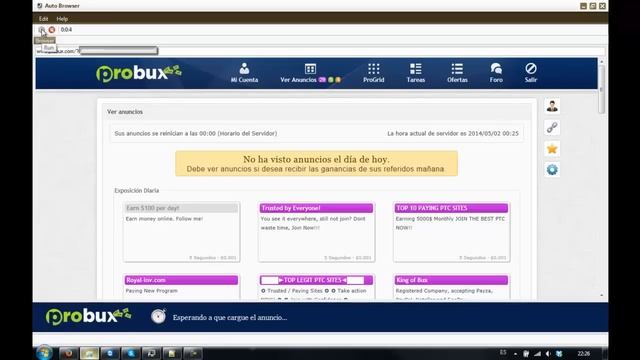Click the scrollbar up arrow
Screen dimensions: 640x360
point(602,62)
